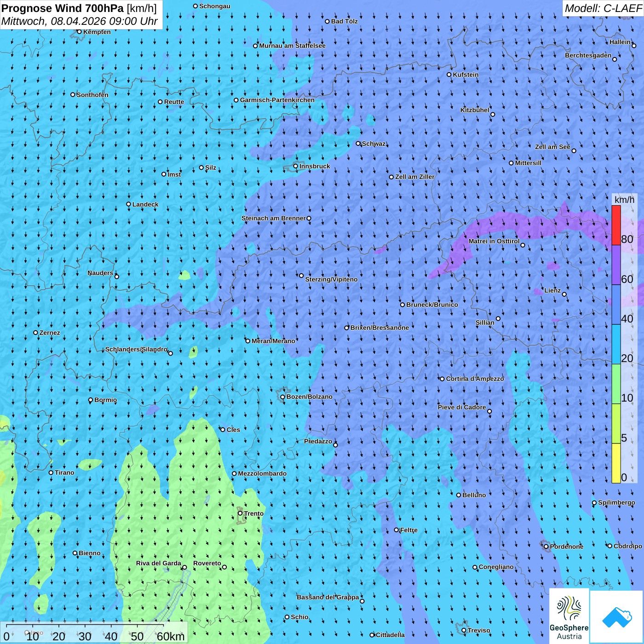The image size is (644, 644).
Task: Click the Matrei in Osttirol marker
Action: [x=523, y=245]
